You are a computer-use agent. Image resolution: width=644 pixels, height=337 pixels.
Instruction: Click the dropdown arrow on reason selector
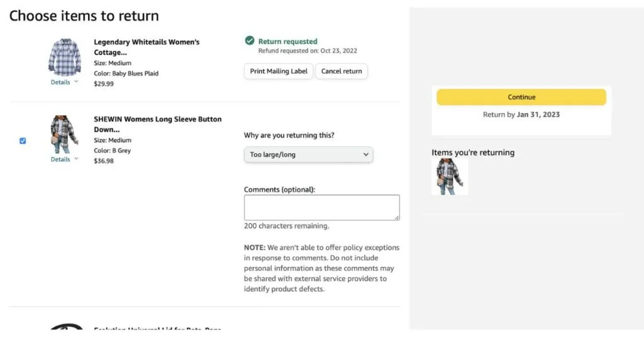[366, 155]
